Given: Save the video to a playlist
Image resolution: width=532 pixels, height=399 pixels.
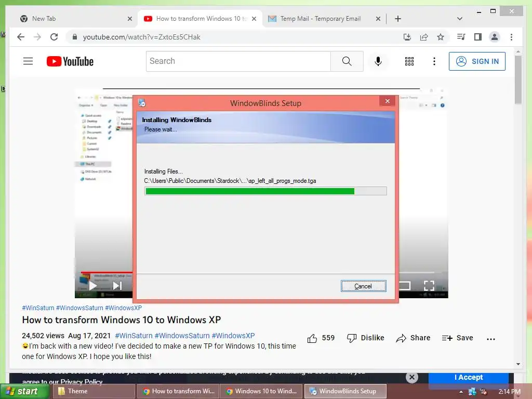Looking at the screenshot, I should coord(457,338).
